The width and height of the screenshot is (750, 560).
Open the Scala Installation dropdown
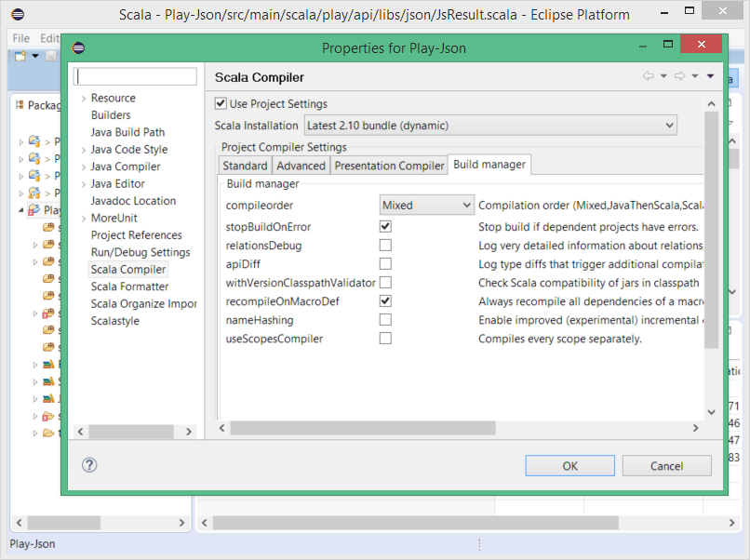coord(490,125)
